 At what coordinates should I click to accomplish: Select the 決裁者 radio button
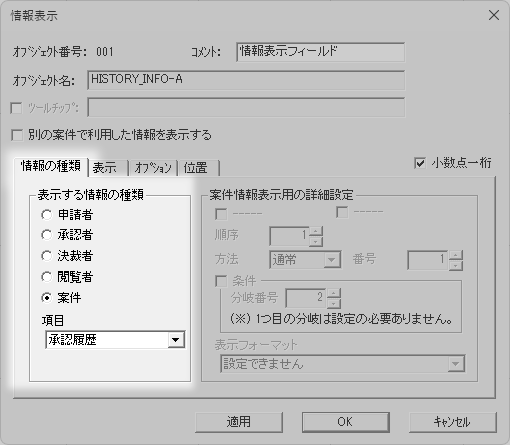(47, 256)
